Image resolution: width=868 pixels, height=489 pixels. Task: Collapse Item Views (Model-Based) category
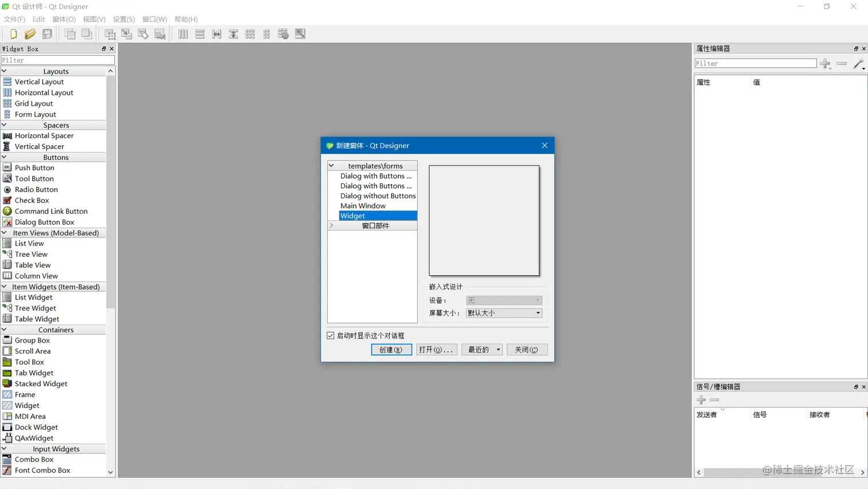click(4, 233)
